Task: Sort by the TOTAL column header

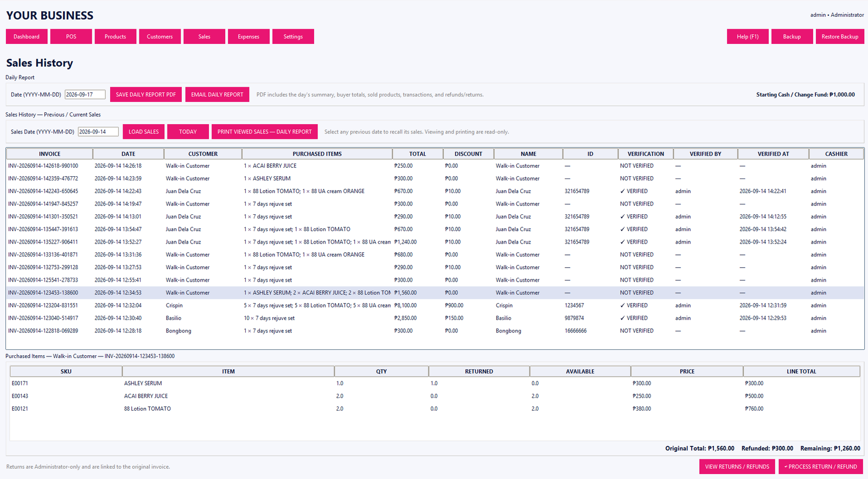Action: click(418, 154)
